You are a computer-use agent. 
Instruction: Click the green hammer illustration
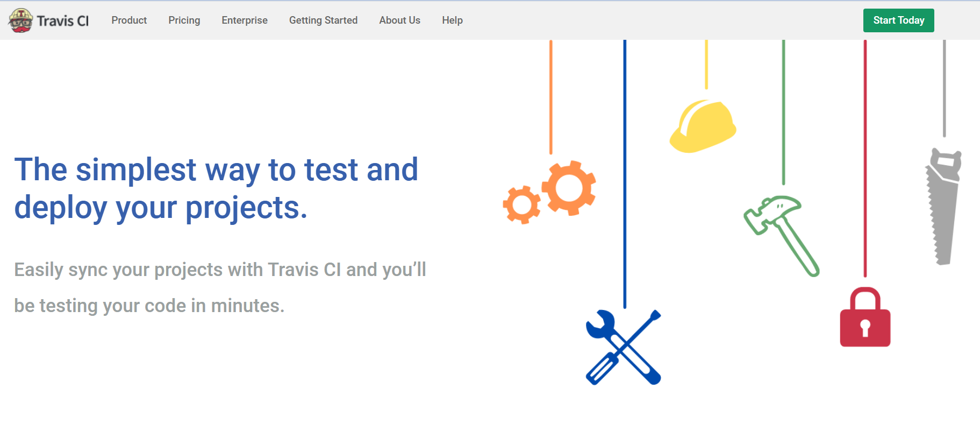[x=782, y=236]
